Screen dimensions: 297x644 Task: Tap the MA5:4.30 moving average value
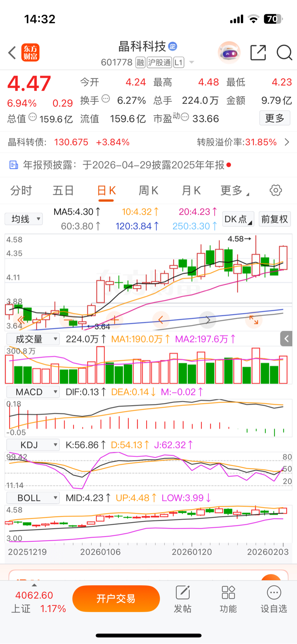[77, 212]
